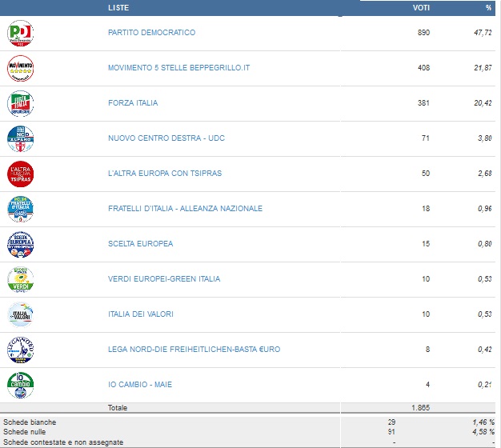This screenshot has height=448, width=501.
Task: Click Schede contestate e non assegnate label
Action: point(63,442)
